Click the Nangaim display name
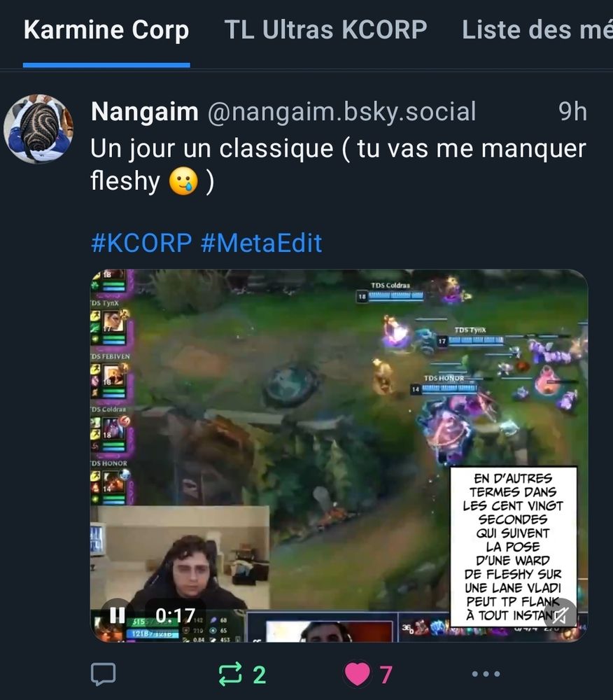The height and width of the screenshot is (700, 613). tap(145, 111)
